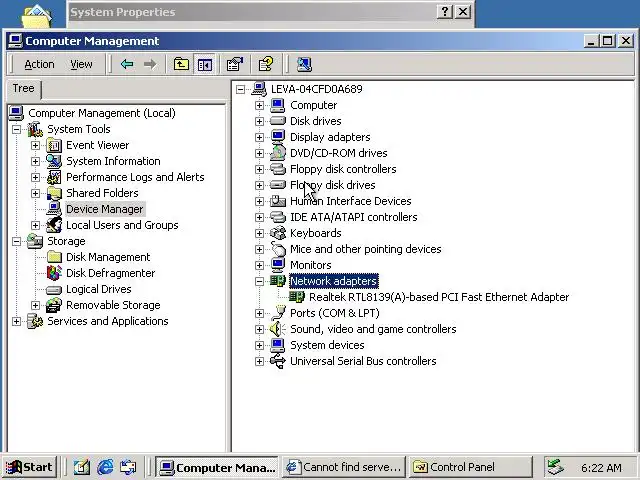Click the Universal Serial Bus controllers icon
The height and width of the screenshot is (480, 640).
point(278,361)
